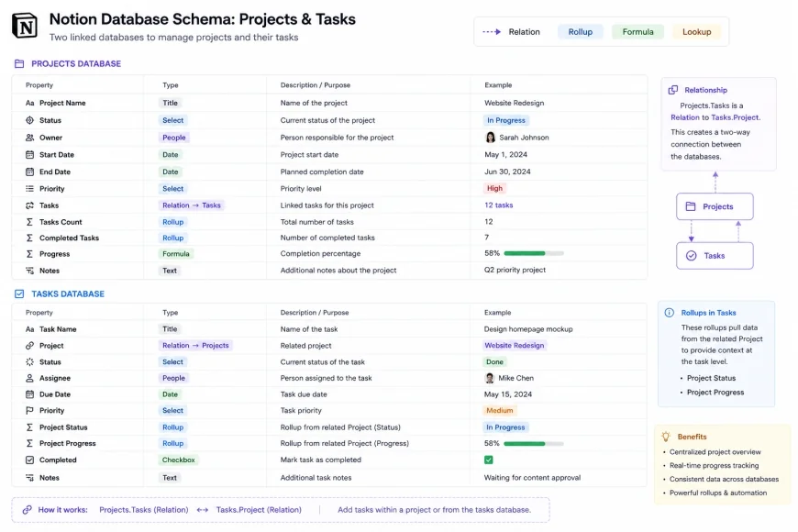
Task: Click the Formula legend tag
Action: click(637, 31)
